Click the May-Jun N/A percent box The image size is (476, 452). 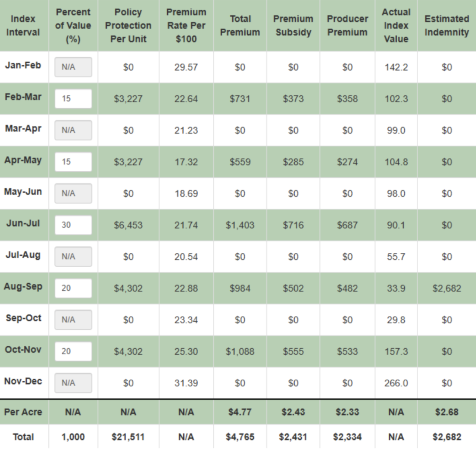click(73, 193)
